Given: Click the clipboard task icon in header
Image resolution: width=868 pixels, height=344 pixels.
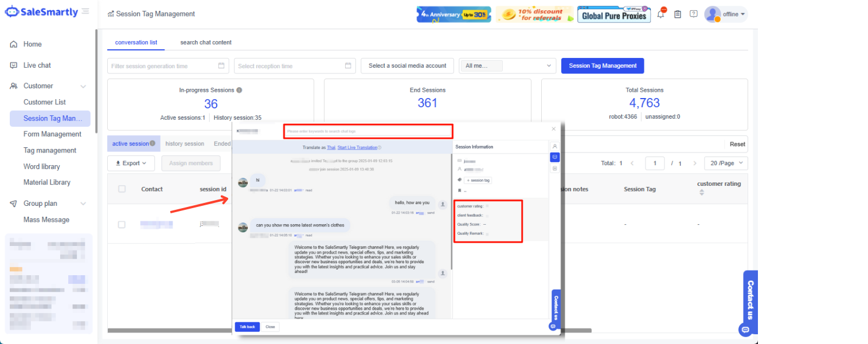Looking at the screenshot, I should pyautogui.click(x=678, y=14).
